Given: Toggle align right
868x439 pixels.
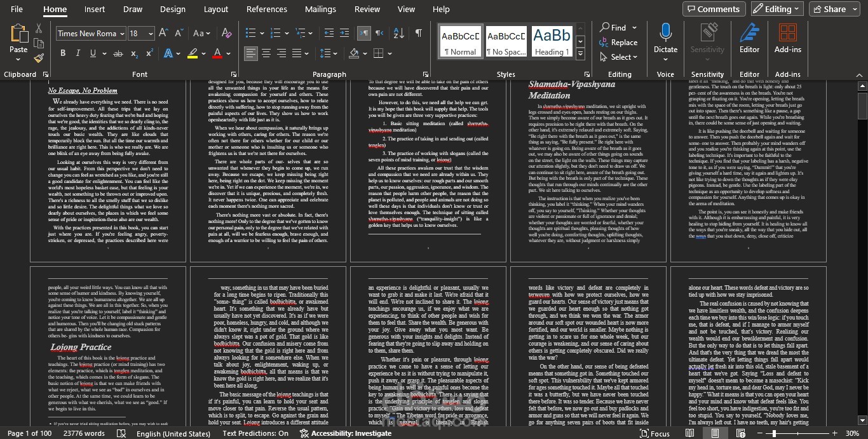Looking at the screenshot, I should [x=281, y=53].
